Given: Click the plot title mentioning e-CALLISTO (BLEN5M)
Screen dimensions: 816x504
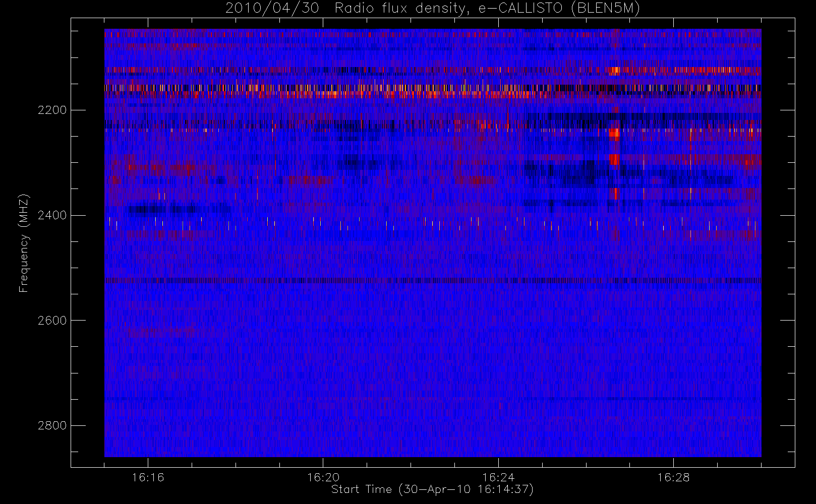Looking at the screenshot, I should pos(433,8).
